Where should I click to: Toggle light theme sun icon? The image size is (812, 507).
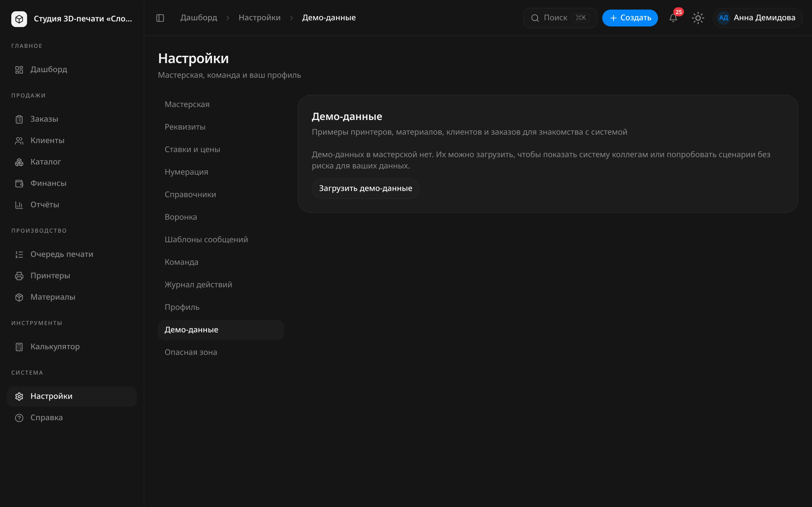click(698, 18)
